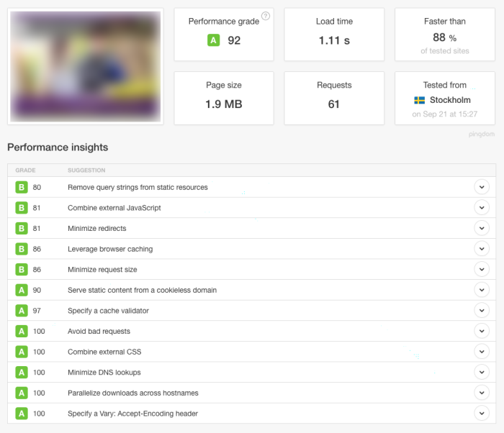Click the score 97 for cache validator
504x433 pixels.
point(37,311)
